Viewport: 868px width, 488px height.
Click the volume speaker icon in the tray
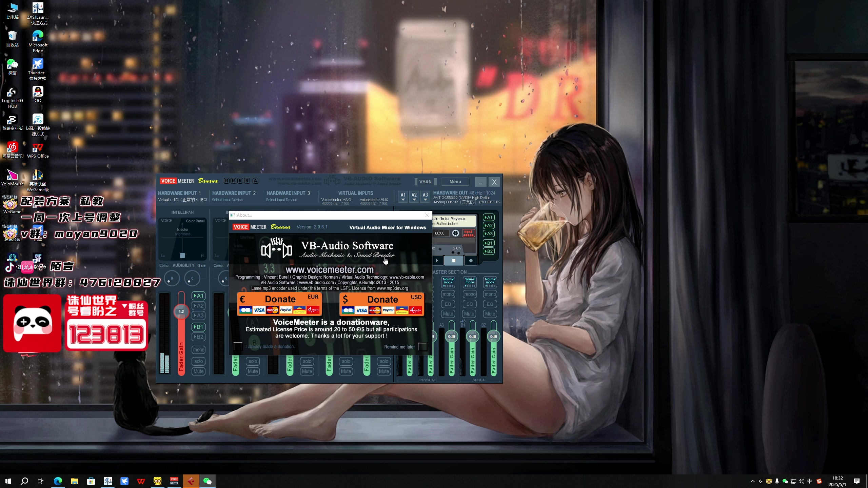(x=801, y=481)
